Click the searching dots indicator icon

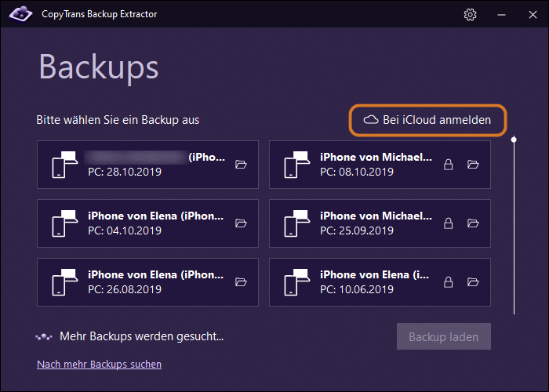click(44, 336)
